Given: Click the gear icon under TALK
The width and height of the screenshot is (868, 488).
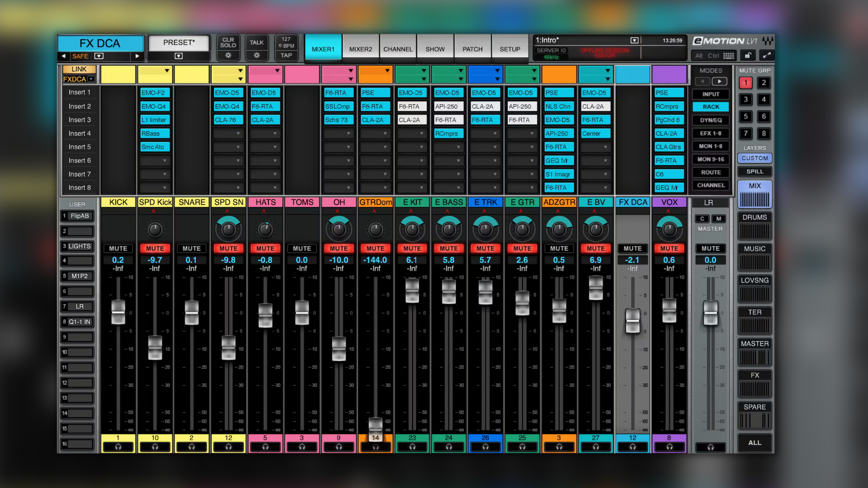Looking at the screenshot, I should [256, 55].
